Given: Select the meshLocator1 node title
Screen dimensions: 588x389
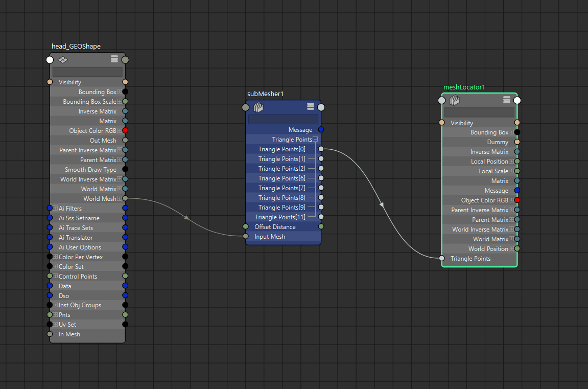Looking at the screenshot, I should [464, 87].
